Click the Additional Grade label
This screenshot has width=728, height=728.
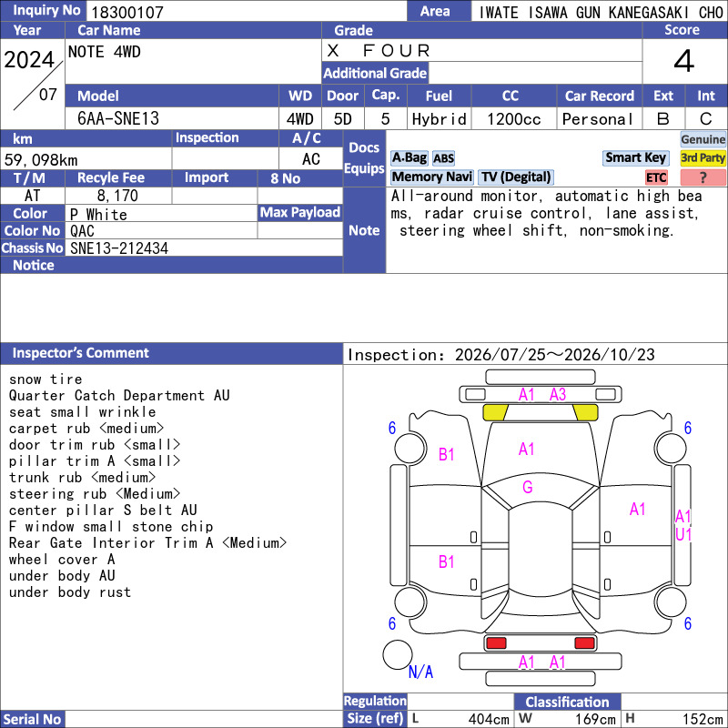point(375,73)
